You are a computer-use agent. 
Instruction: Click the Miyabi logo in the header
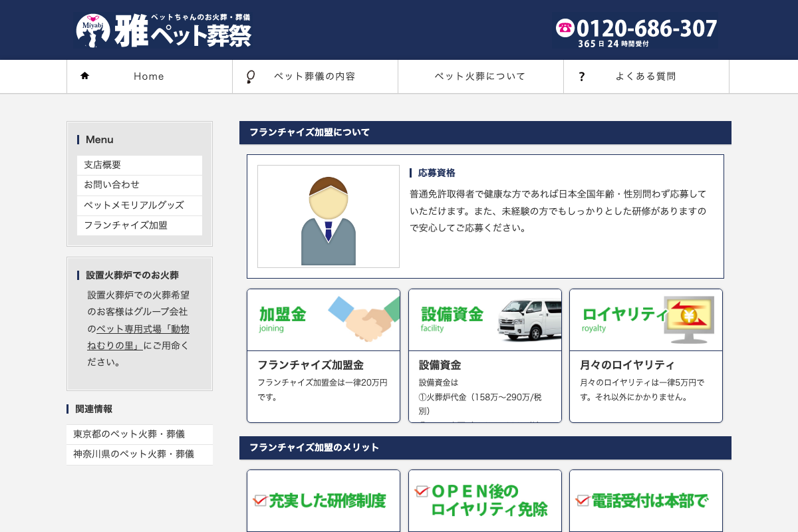[92, 31]
